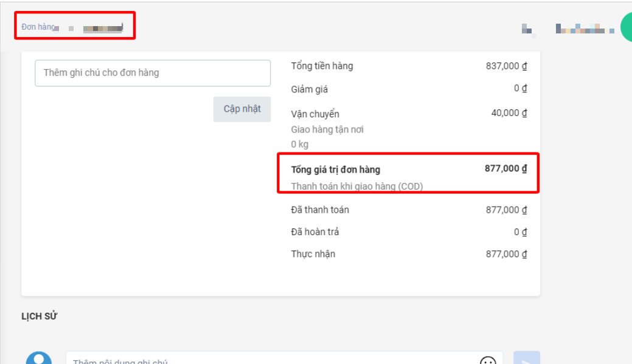Select the 'Đã thanh toán' label
632x364 pixels.
pos(320,210)
